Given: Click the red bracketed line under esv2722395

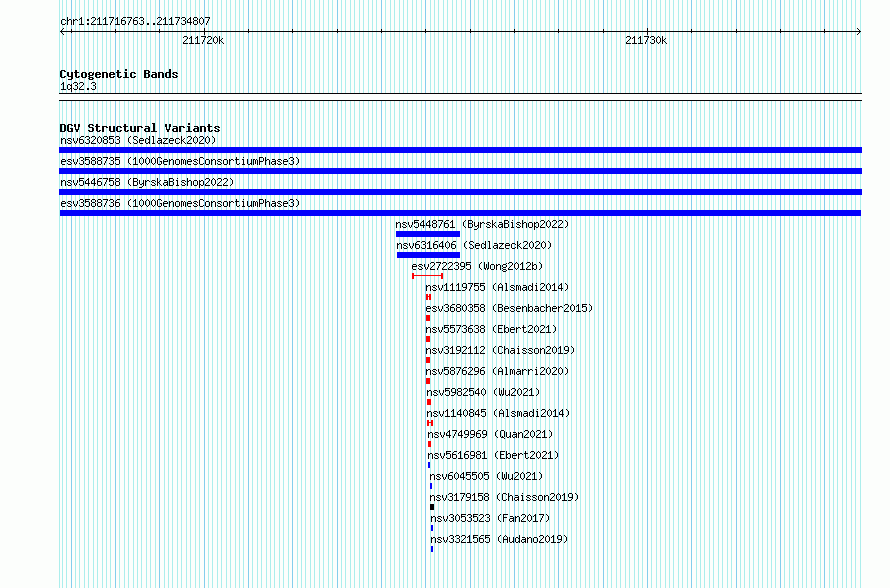Looking at the screenshot, I should (427, 276).
